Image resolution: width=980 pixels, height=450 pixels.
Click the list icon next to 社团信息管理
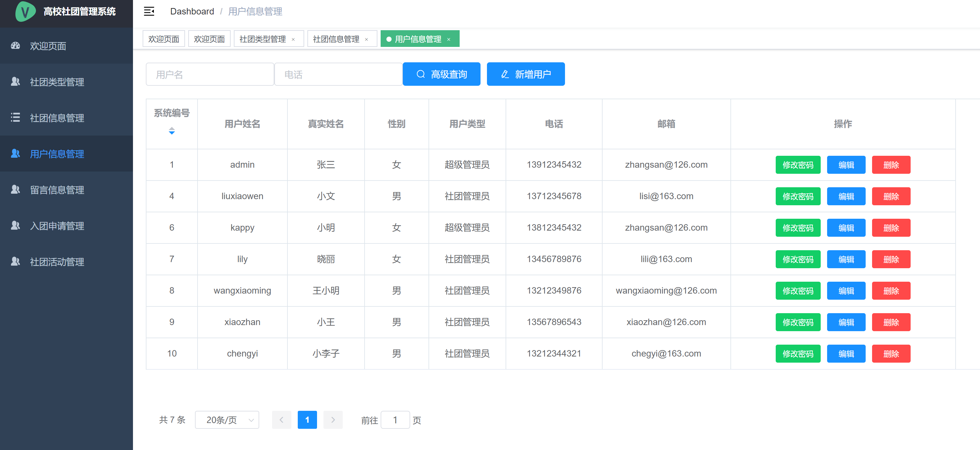click(x=15, y=118)
